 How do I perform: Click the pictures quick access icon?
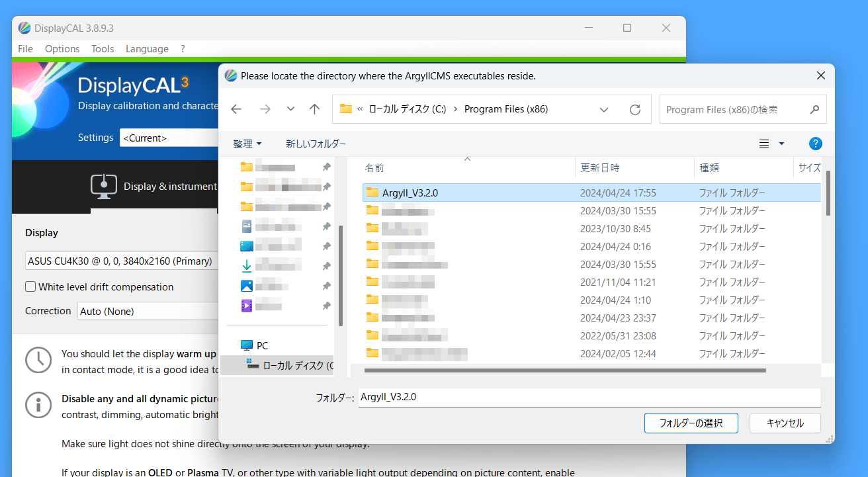click(247, 286)
